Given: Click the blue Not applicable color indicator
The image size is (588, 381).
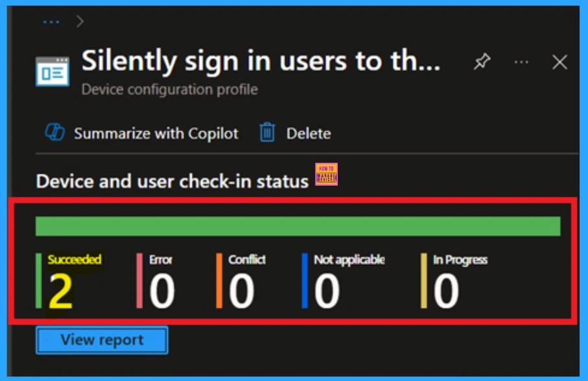Looking at the screenshot, I should pos(305,281).
